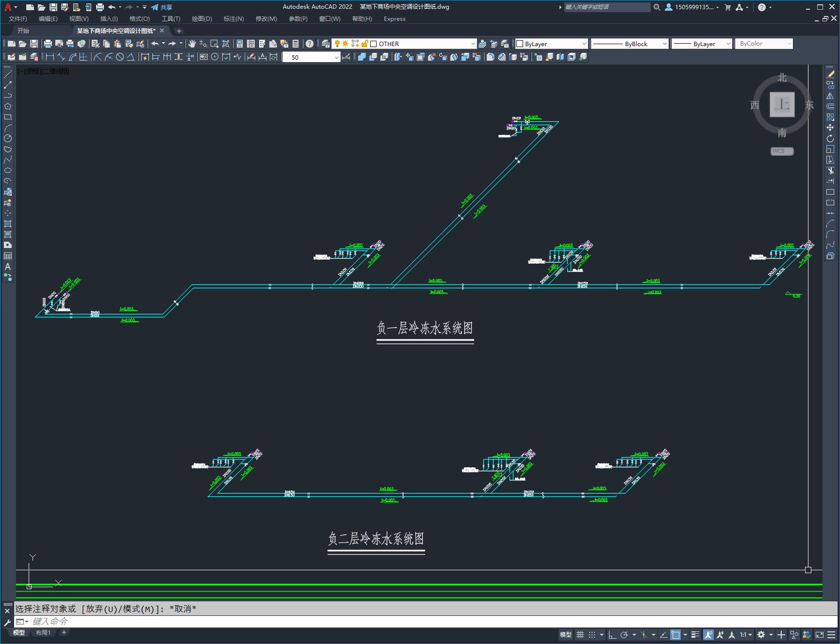Click the Pan hand tool
Viewport: 840px width, 644px height.
[192, 44]
